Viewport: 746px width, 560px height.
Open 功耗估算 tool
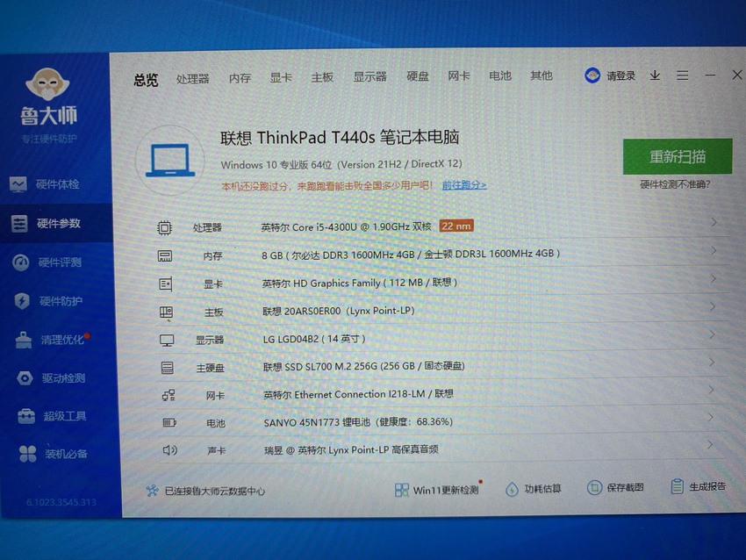click(534, 489)
